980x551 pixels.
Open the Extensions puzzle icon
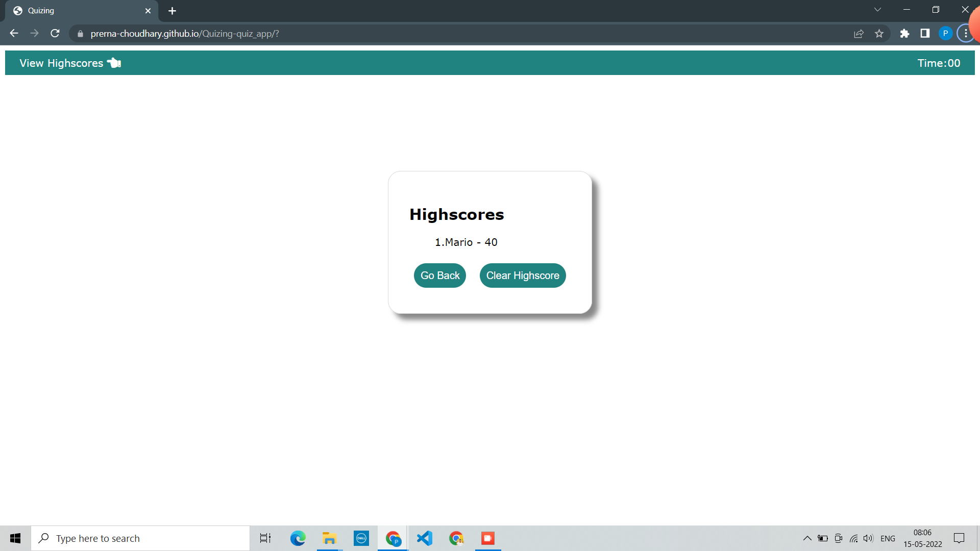click(x=904, y=34)
